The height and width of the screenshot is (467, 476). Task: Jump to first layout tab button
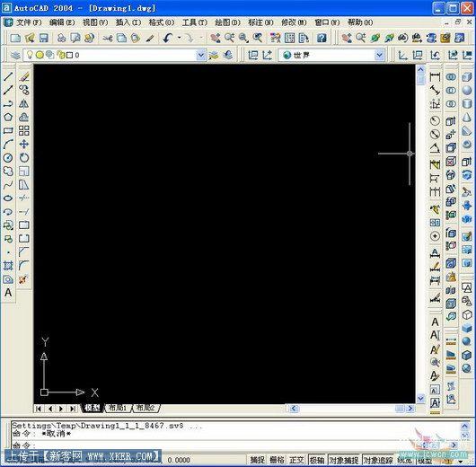[x=39, y=409]
